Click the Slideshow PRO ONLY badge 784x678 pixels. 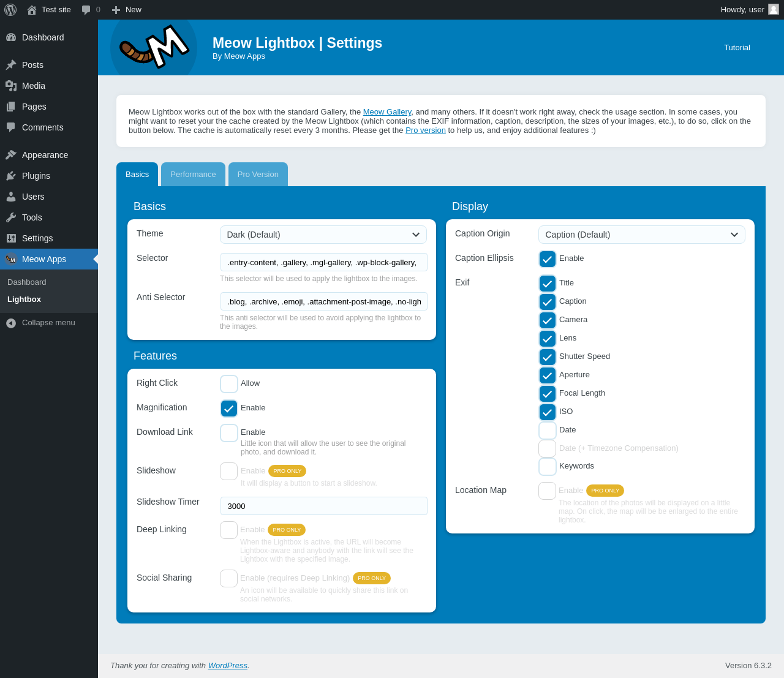coord(287,471)
